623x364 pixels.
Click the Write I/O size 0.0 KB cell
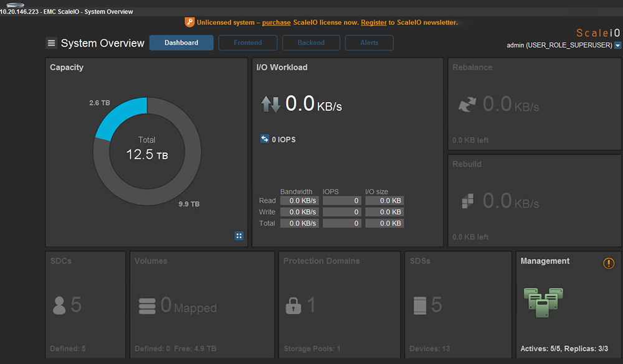pos(384,212)
